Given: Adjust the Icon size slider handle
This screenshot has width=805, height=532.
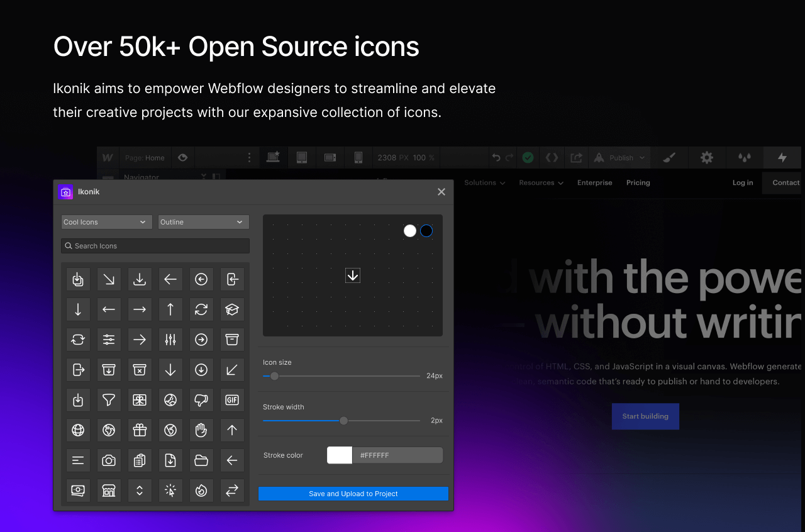Looking at the screenshot, I should (274, 376).
